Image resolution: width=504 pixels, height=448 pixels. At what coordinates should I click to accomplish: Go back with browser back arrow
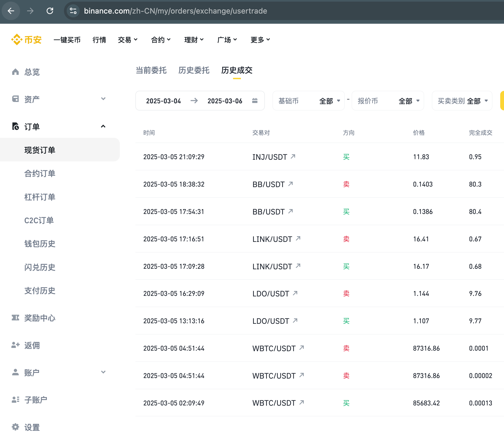tap(11, 11)
